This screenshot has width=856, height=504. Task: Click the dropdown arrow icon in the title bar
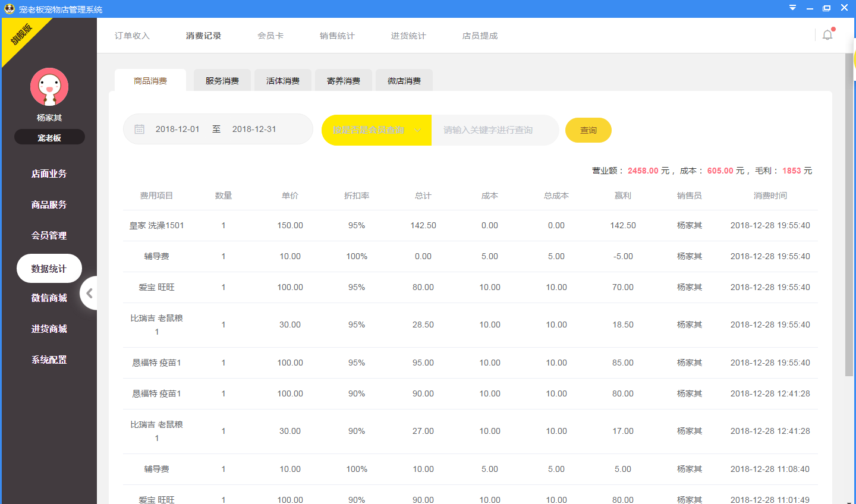(792, 8)
